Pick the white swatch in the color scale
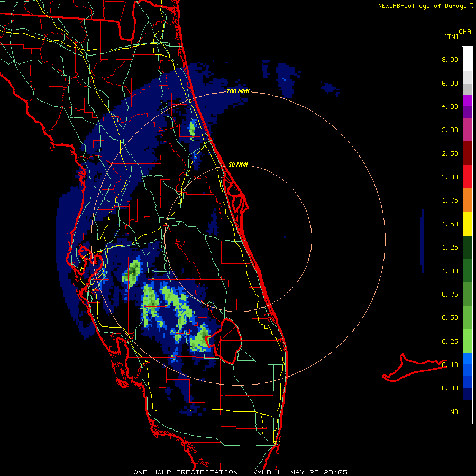The height and width of the screenshot is (476, 476). coord(467,59)
